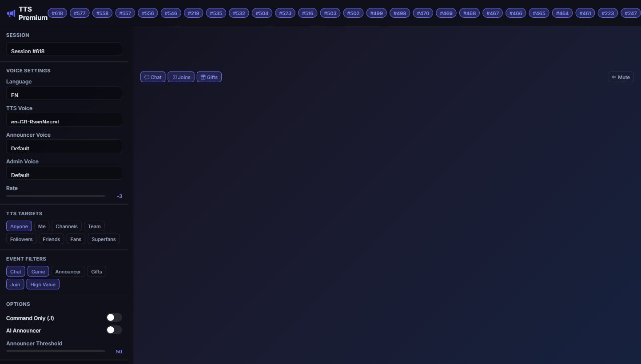Image resolution: width=641 pixels, height=364 pixels.
Task: Select the Followers TTS target
Action: (21, 239)
